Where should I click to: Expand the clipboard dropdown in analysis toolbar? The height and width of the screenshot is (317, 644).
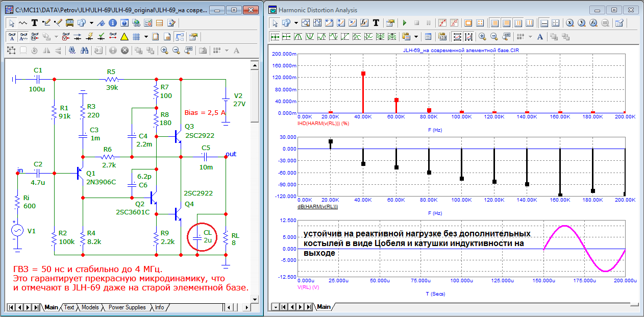[416, 36]
